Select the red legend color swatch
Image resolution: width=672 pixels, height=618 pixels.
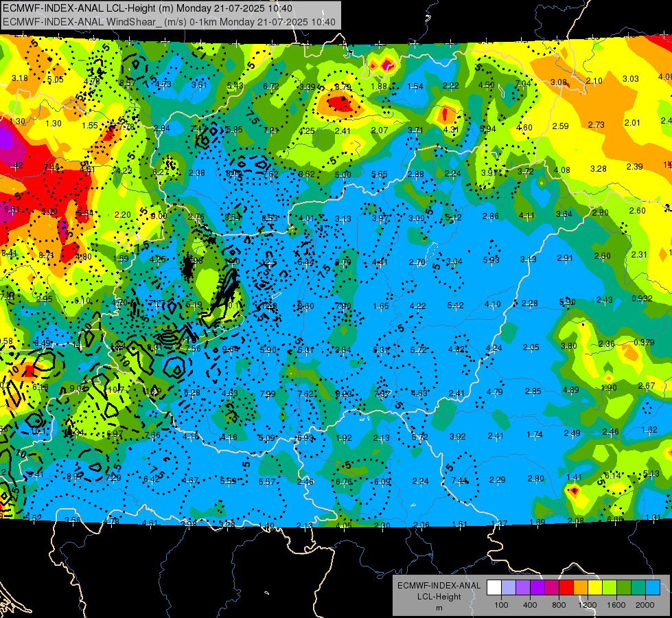566,588
